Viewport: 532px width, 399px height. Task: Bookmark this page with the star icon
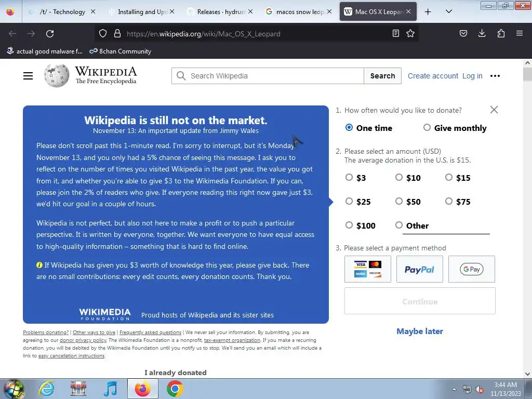pyautogui.click(x=410, y=33)
